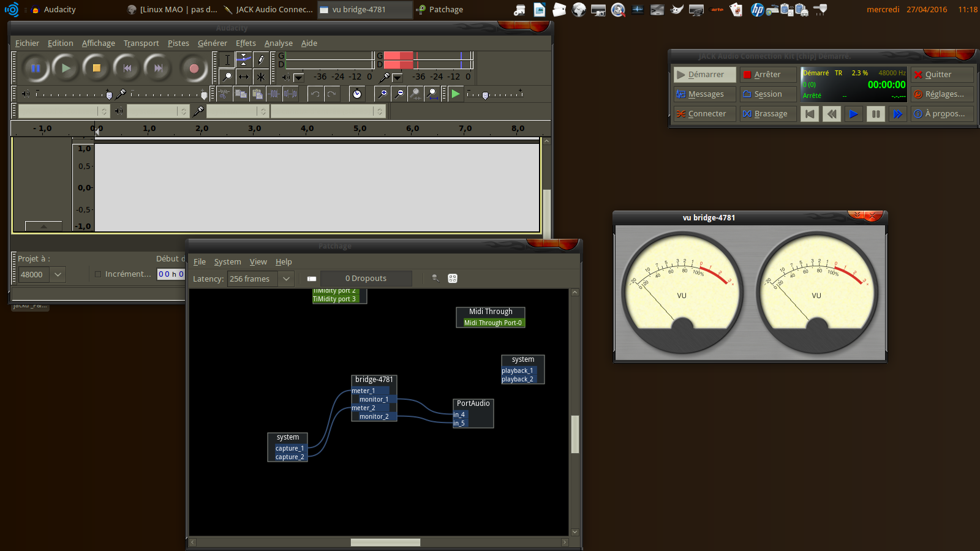Image resolution: width=980 pixels, height=551 pixels.
Task: Click the playback speed slider handle
Action: point(485,95)
